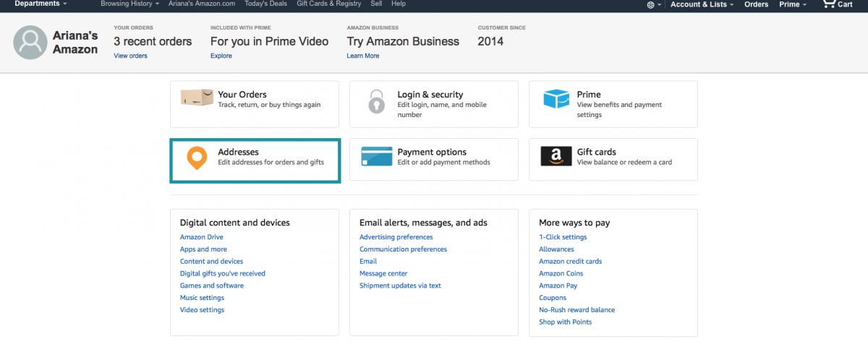
Task: Open the Prime dropdown in the header
Action: coord(793,4)
